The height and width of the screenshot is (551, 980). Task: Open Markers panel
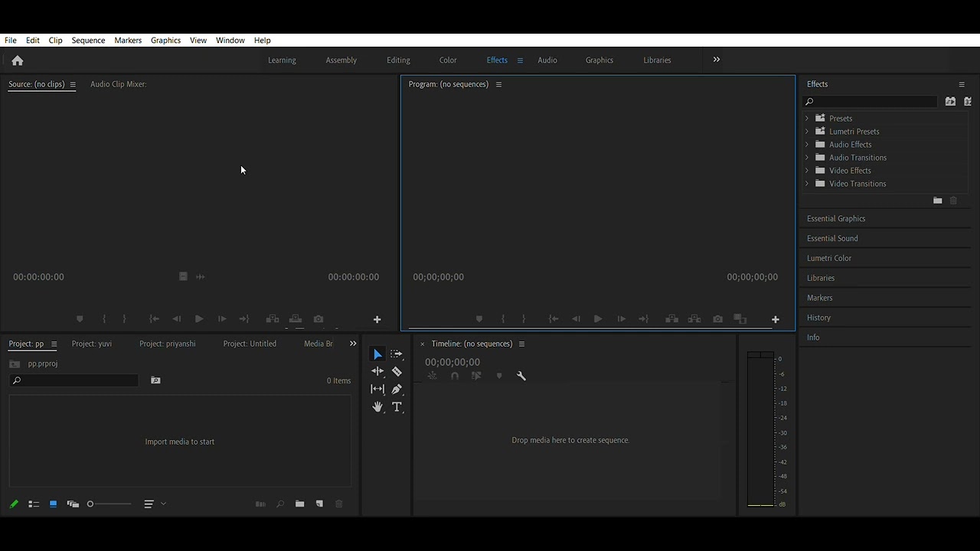819,298
